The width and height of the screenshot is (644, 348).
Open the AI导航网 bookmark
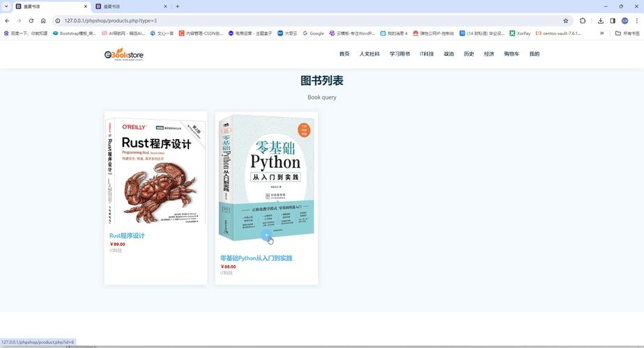(x=123, y=33)
